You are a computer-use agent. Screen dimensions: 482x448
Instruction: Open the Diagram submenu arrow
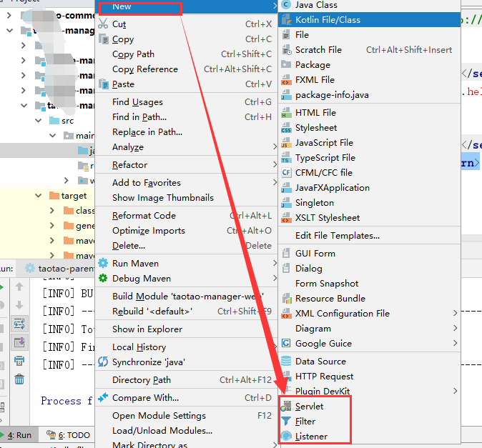coord(456,328)
